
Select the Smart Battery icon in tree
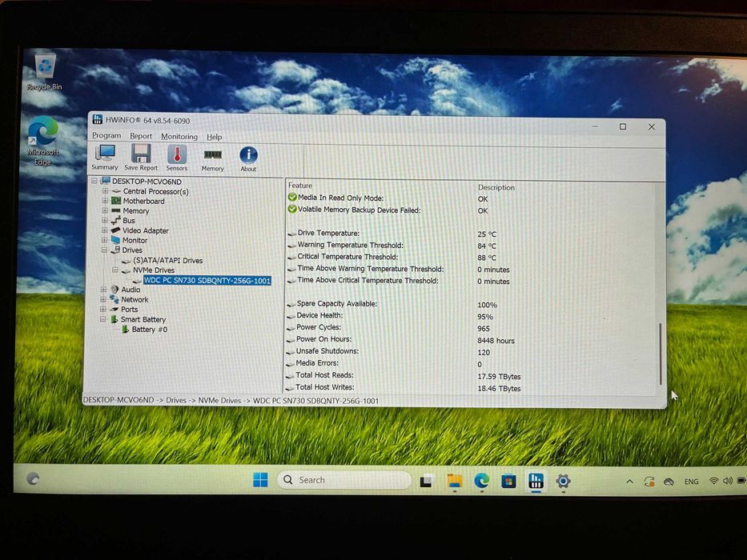(114, 319)
